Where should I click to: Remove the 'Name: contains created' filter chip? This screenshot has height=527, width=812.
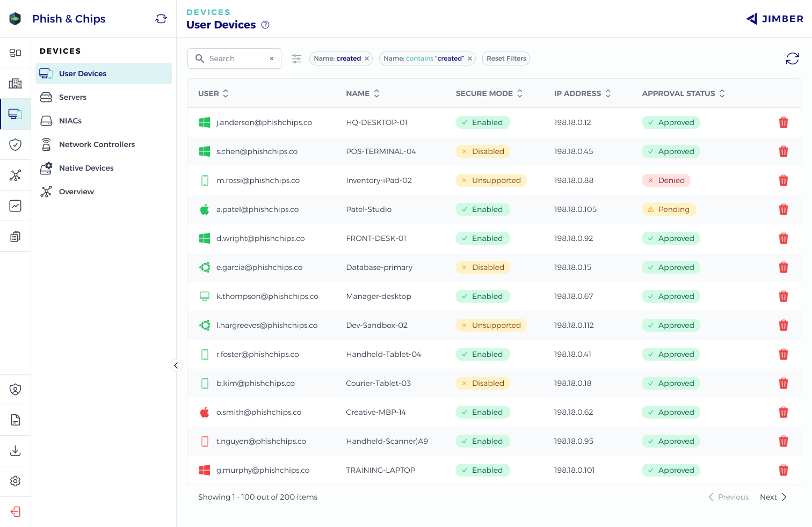coord(470,58)
